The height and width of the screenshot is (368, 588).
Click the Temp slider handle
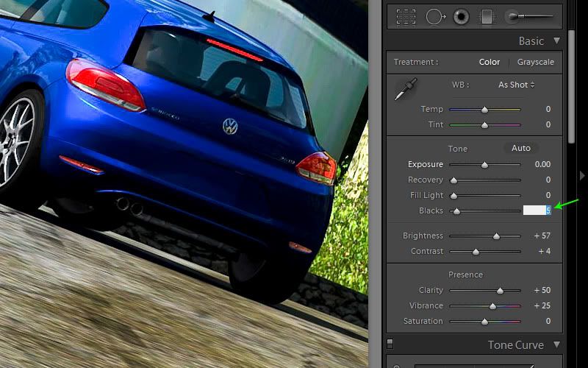tap(485, 110)
